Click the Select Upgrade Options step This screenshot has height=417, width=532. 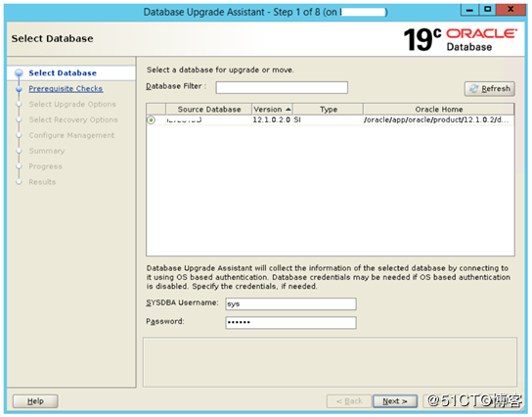pyautogui.click(x=72, y=104)
